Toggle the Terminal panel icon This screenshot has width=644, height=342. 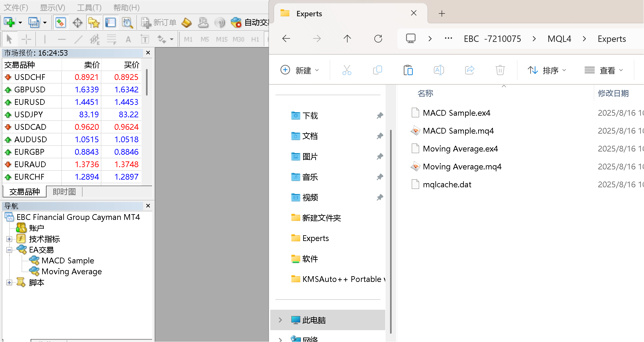[x=110, y=22]
